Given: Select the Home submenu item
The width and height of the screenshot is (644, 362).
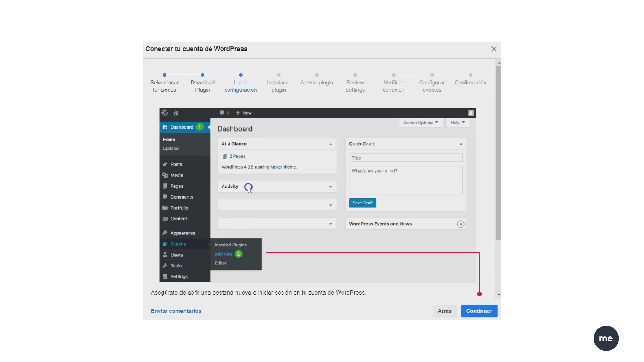Looking at the screenshot, I should click(169, 139).
